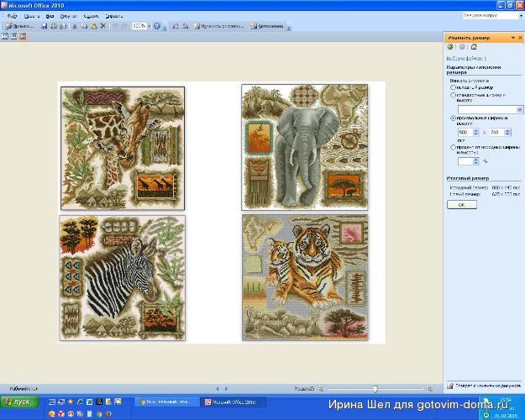The height and width of the screenshot is (420, 525).
Task: Click the Home icon in the task pane
Action: point(474,47)
